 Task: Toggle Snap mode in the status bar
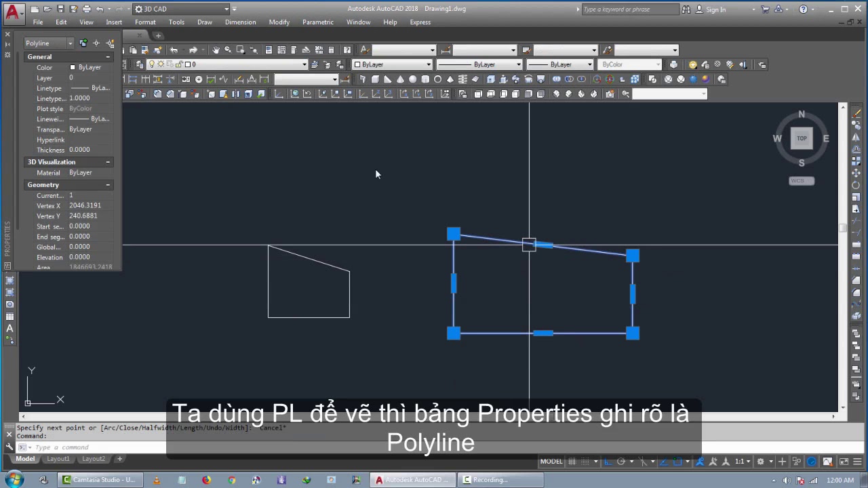tap(584, 462)
